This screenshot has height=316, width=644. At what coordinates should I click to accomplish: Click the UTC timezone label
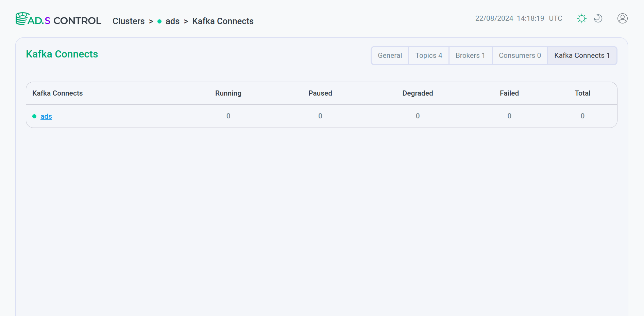(556, 18)
